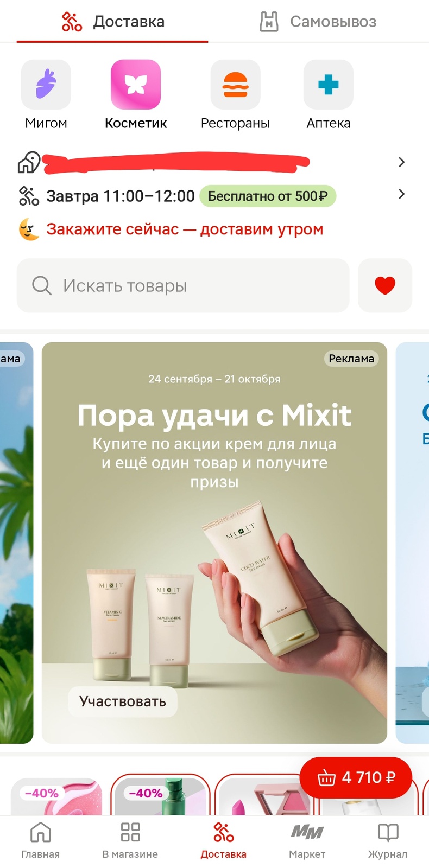The height and width of the screenshot is (868, 429).
Task: Switch to the Самовывоз tab
Action: click(x=318, y=22)
